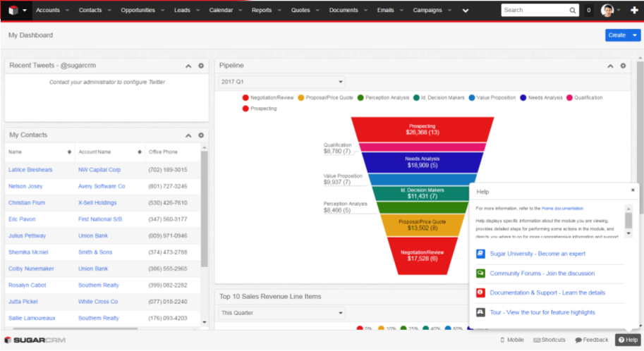Close the Help popup
This screenshot has height=351, width=644.
(633, 190)
